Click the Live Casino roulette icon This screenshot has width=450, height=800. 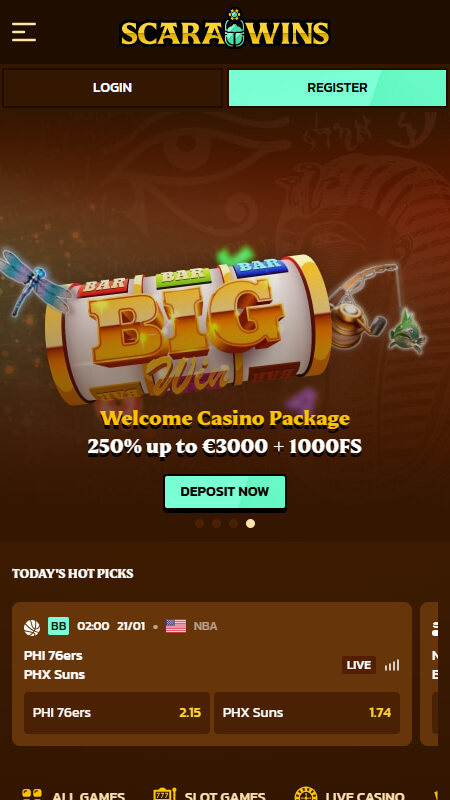[306, 795]
